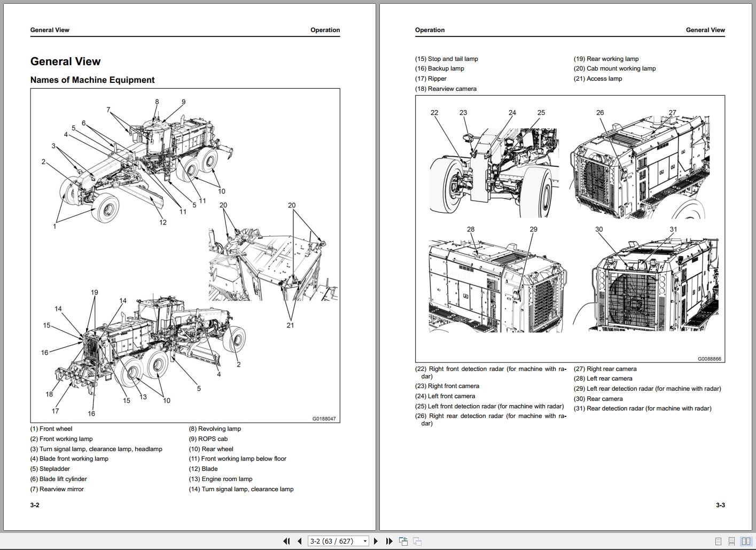Select the '(9) ROPS cab' legend entry
The height and width of the screenshot is (550, 756).
[x=208, y=439]
